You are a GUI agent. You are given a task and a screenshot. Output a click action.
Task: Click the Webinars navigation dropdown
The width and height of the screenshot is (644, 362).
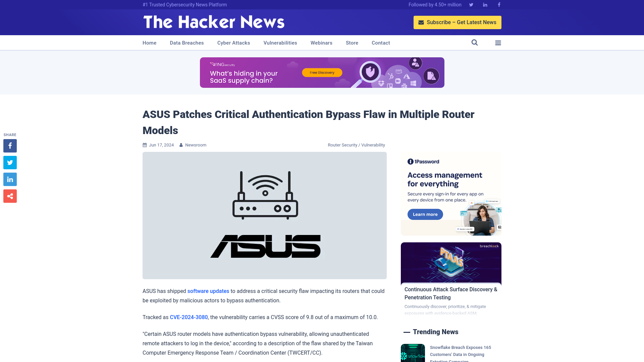[x=322, y=43]
